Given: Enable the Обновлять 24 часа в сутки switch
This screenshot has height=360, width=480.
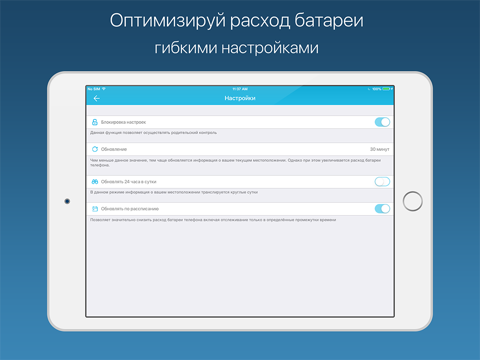Looking at the screenshot, I should point(382,182).
